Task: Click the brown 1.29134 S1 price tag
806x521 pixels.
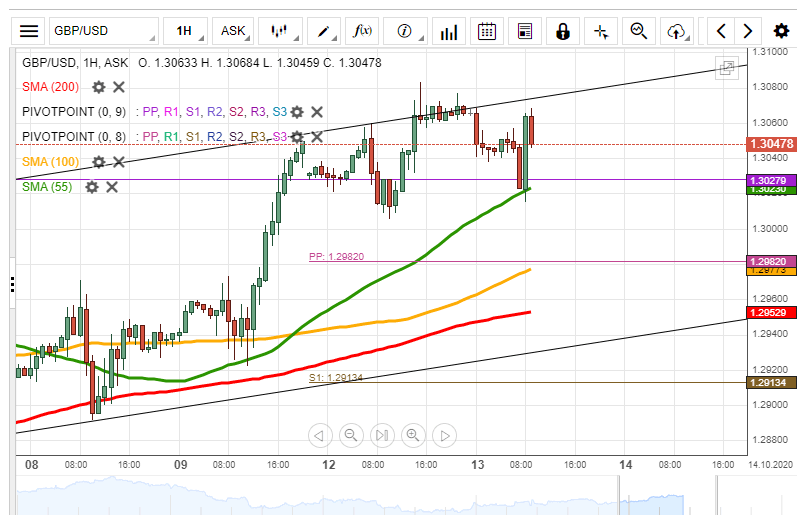Action: pos(772,383)
